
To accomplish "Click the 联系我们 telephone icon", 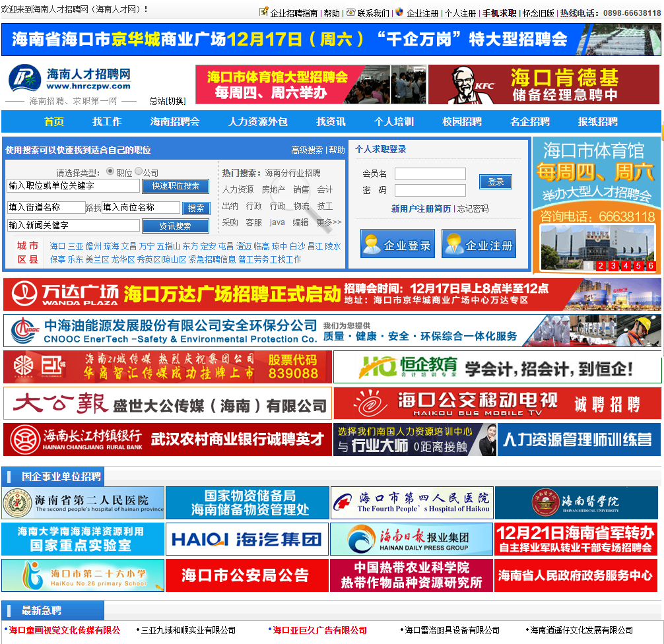I will 350,13.
